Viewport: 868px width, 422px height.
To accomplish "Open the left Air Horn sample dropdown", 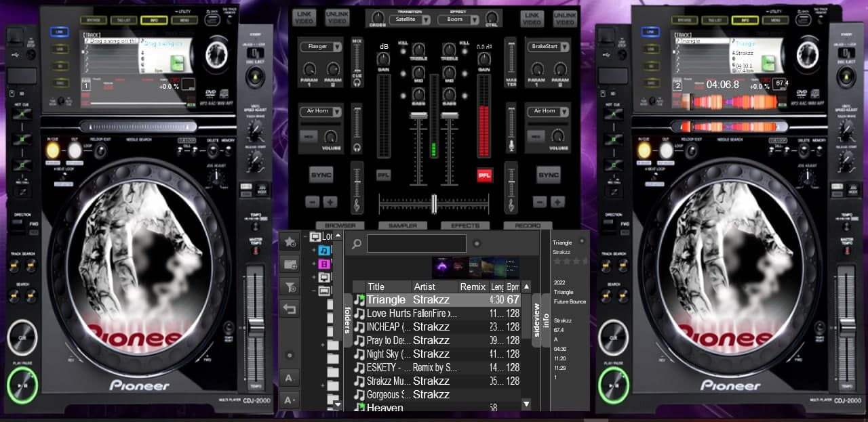I will [321, 111].
